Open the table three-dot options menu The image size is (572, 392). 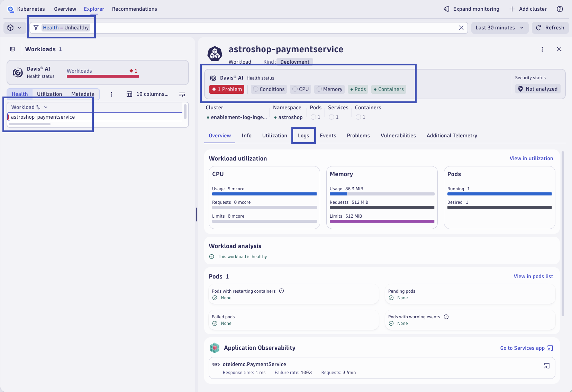(x=111, y=94)
